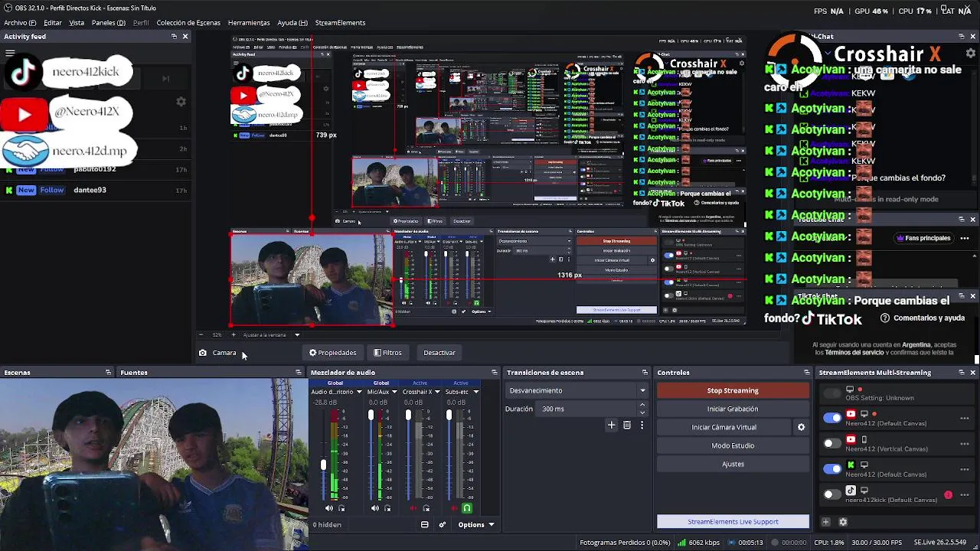Expand the audio mixer Options dropdown

click(x=476, y=525)
